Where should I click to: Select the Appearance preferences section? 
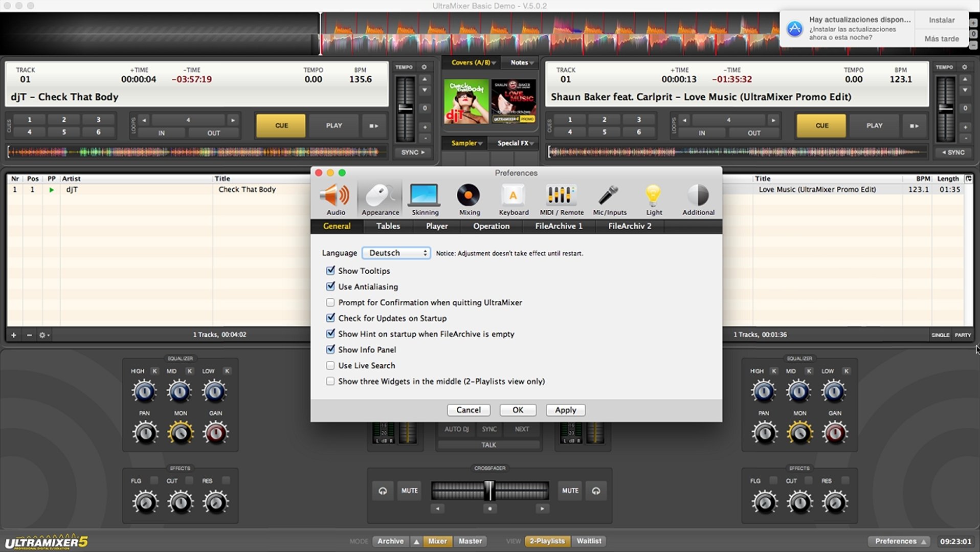click(x=380, y=200)
